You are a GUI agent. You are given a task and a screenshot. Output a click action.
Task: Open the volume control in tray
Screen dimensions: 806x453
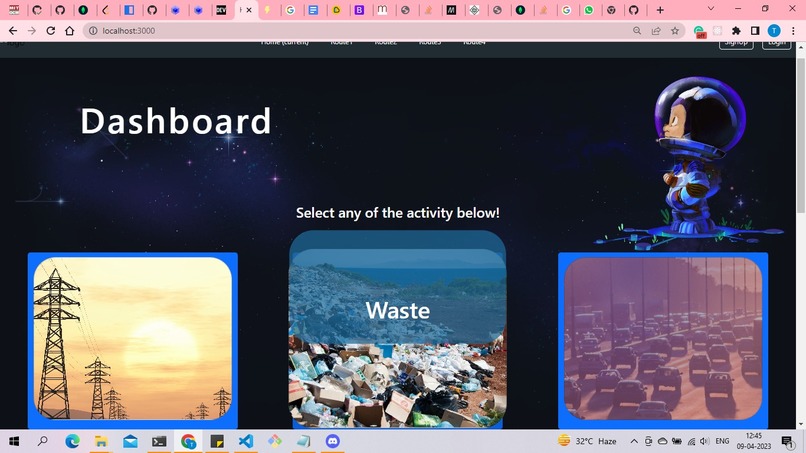click(x=705, y=441)
